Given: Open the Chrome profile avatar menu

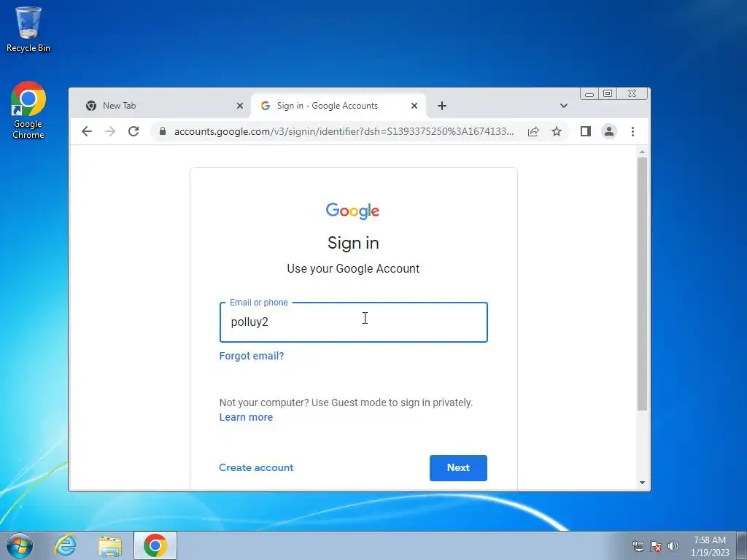Looking at the screenshot, I should coord(609,131).
